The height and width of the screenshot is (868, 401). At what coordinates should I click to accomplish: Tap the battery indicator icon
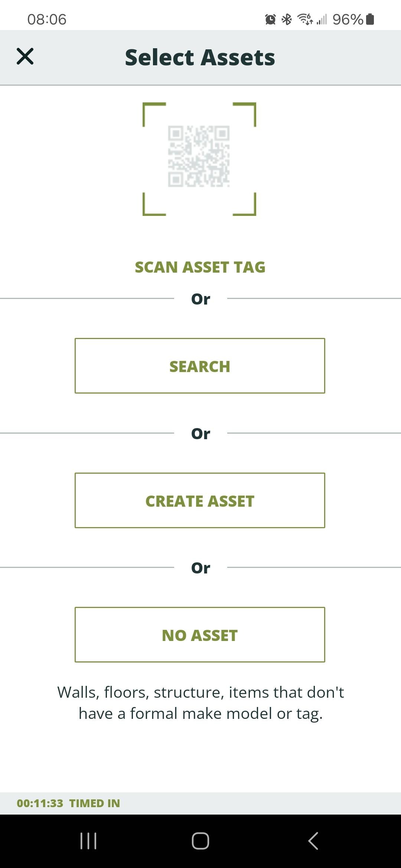[x=370, y=19]
